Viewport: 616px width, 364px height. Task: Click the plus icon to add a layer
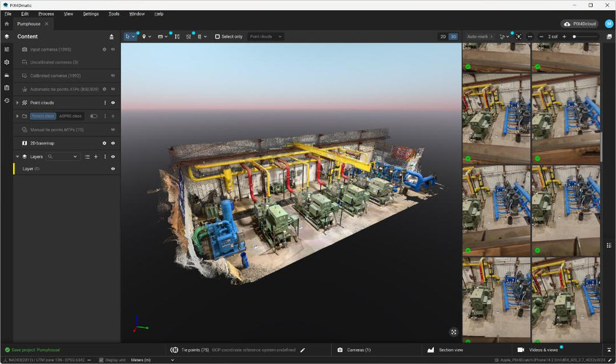coord(96,156)
